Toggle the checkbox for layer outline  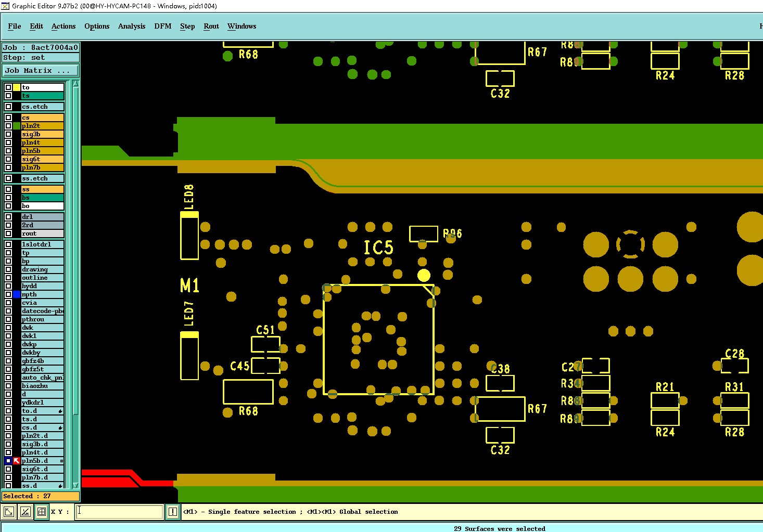[8, 278]
